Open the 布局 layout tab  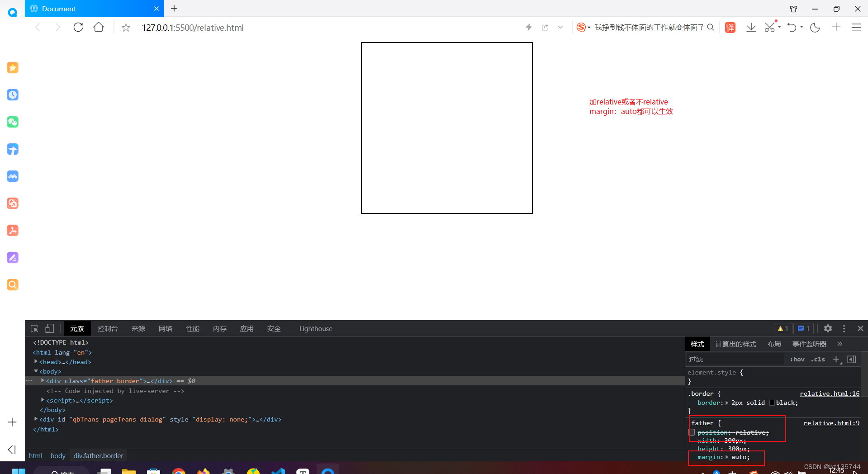click(x=774, y=344)
